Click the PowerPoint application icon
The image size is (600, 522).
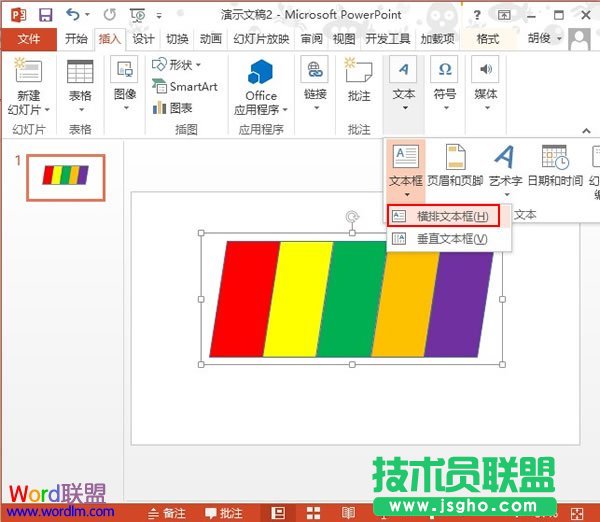click(x=18, y=15)
